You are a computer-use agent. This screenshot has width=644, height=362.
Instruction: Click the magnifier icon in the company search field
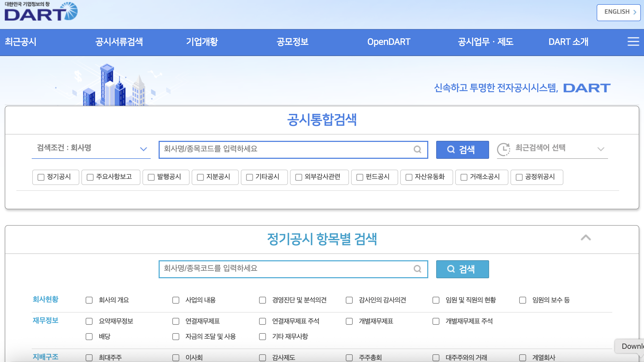tap(417, 150)
